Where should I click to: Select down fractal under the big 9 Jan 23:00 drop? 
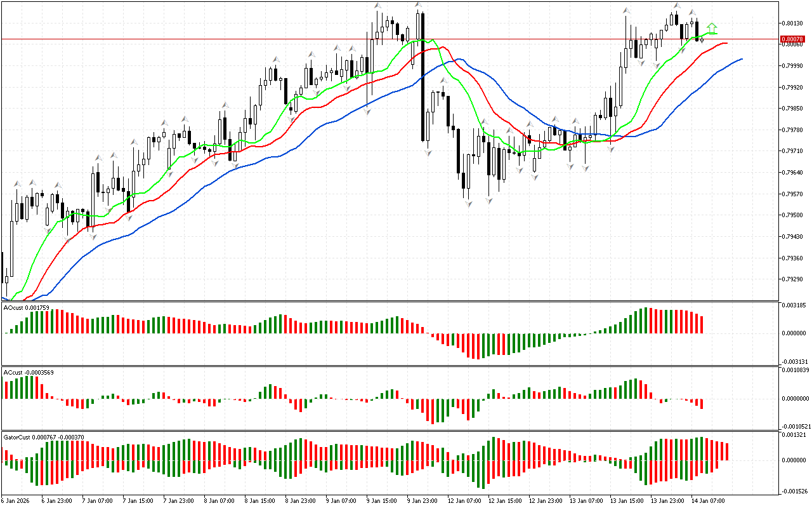point(427,152)
